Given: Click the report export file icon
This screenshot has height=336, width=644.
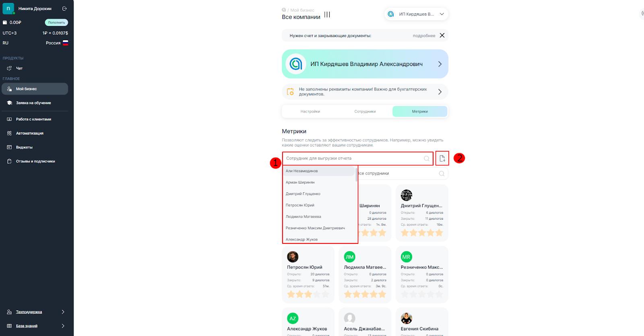Looking at the screenshot, I should (442, 159).
